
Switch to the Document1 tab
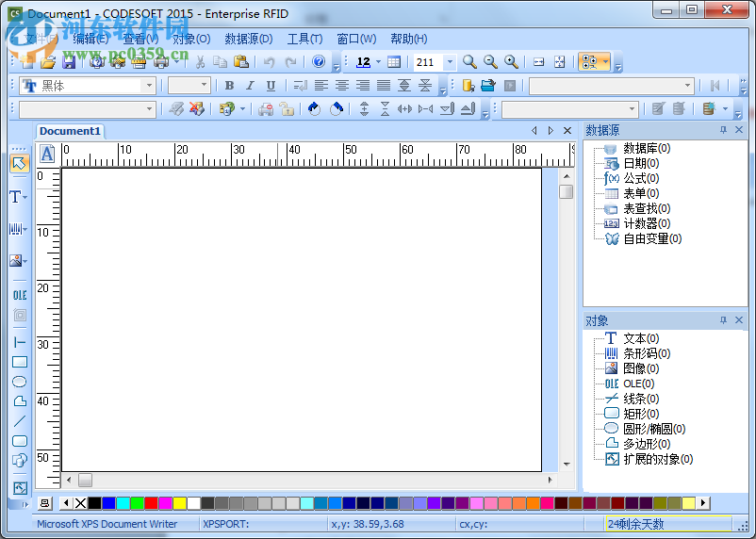coord(70,131)
